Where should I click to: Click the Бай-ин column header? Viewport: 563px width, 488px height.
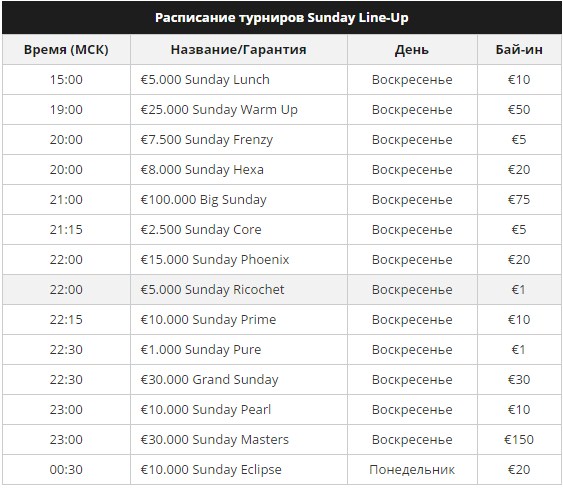click(x=519, y=50)
